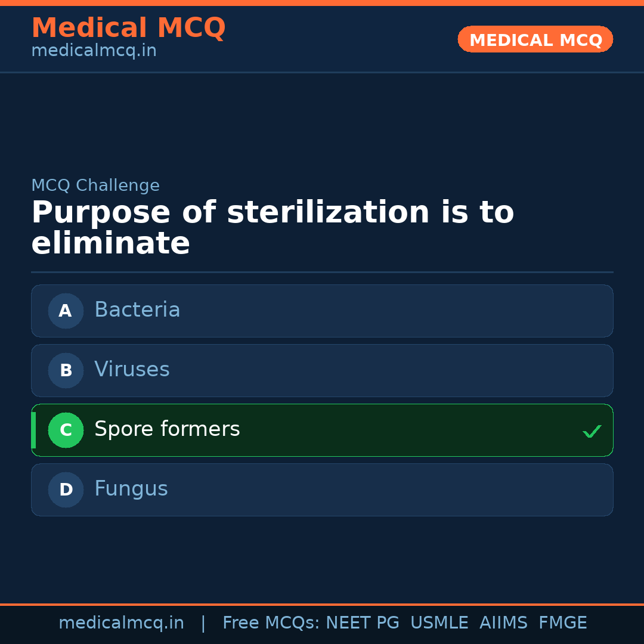644x644 pixels.
Task: Click the green bar beside option C
Action: tap(33, 430)
